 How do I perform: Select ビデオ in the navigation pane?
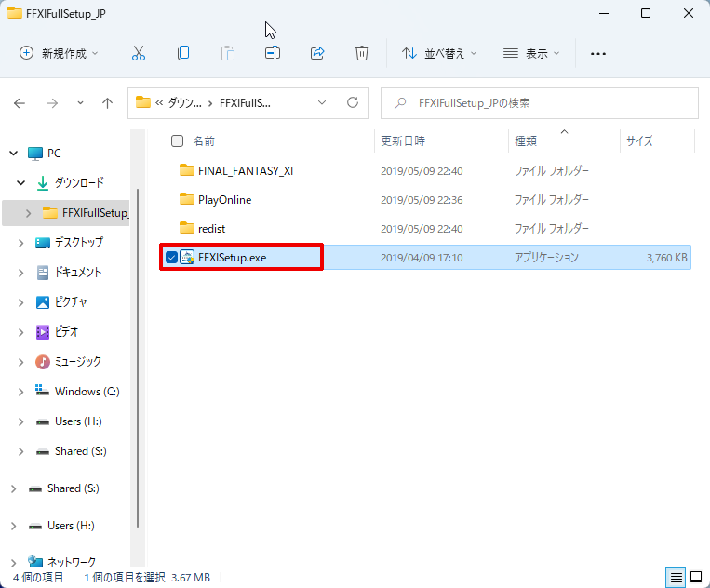[x=67, y=332]
